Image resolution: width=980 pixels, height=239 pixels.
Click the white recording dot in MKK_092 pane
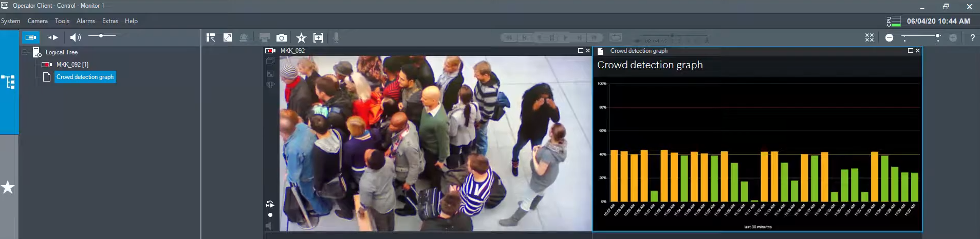(x=270, y=215)
